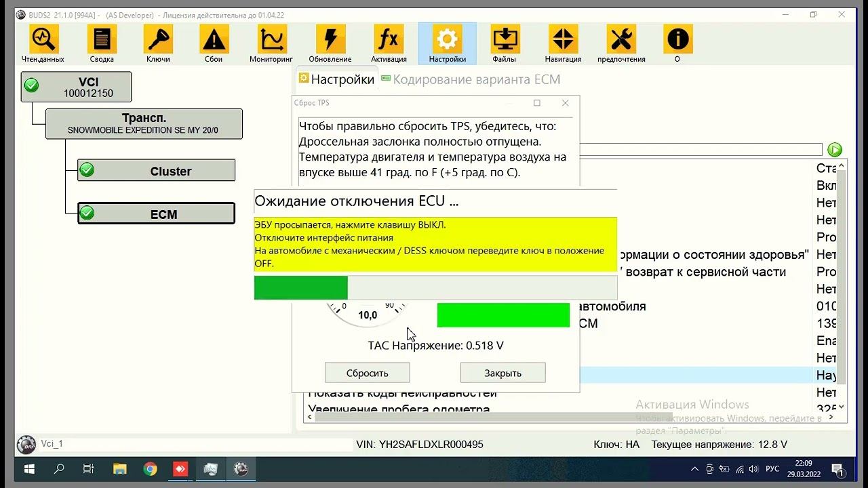868x488 pixels.
Task: Click the BRP logo in status bar
Action: click(26, 445)
